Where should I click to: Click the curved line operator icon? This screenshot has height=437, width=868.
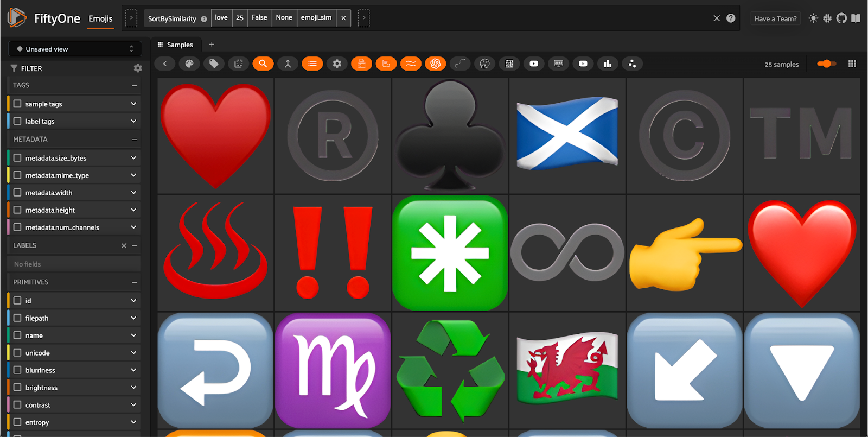460,64
